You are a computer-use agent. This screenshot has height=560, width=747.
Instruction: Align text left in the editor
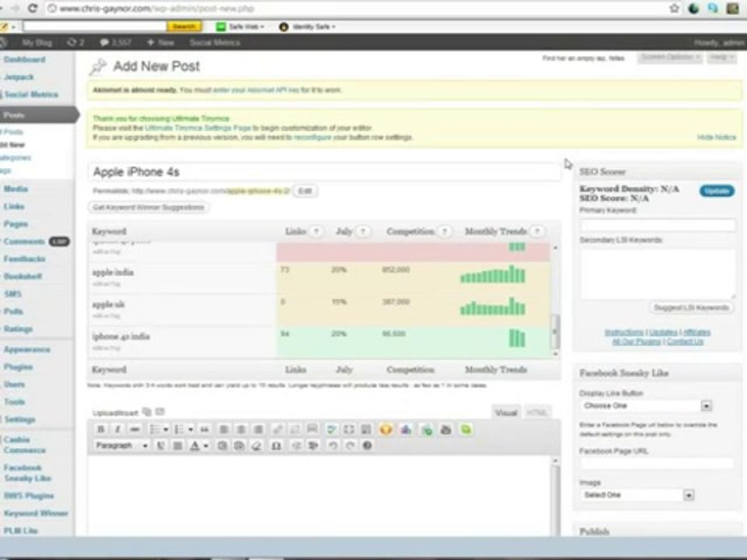223,429
